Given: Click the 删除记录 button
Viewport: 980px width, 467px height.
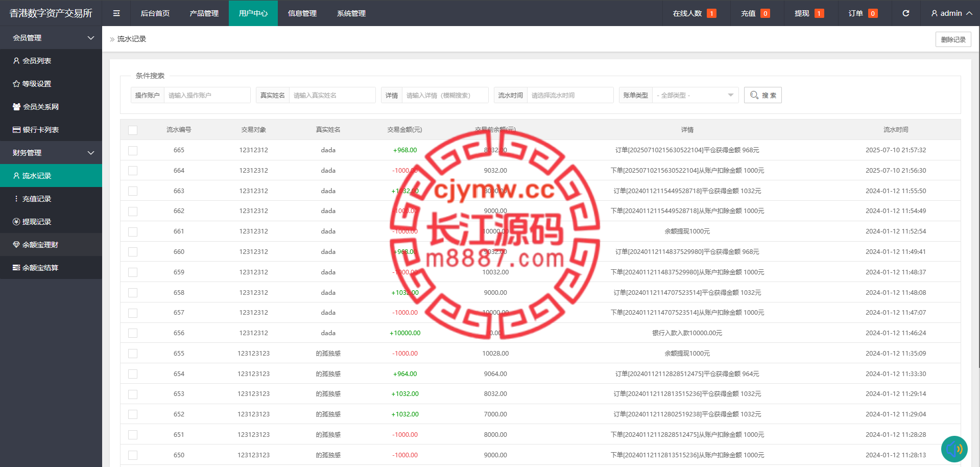Looking at the screenshot, I should [953, 39].
